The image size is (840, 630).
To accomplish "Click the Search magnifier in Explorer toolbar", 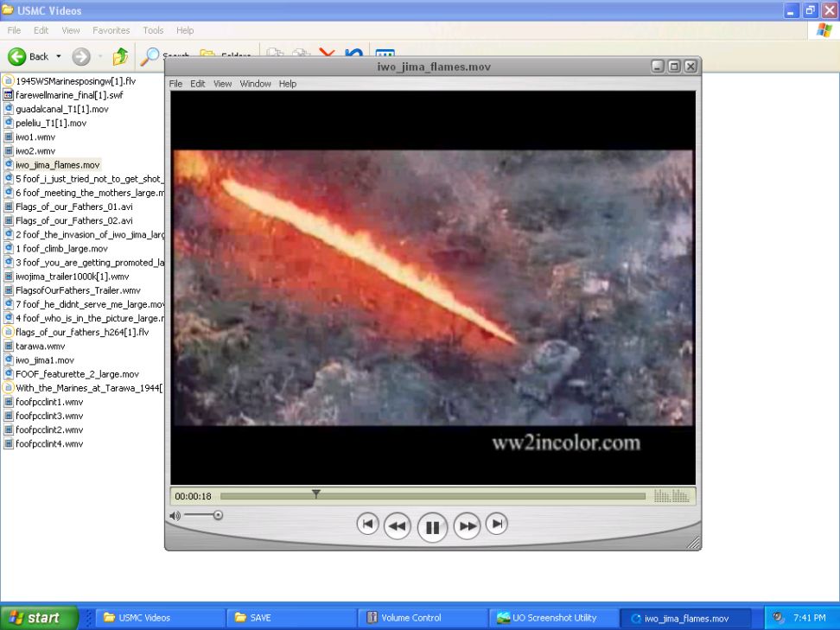I will [x=150, y=55].
